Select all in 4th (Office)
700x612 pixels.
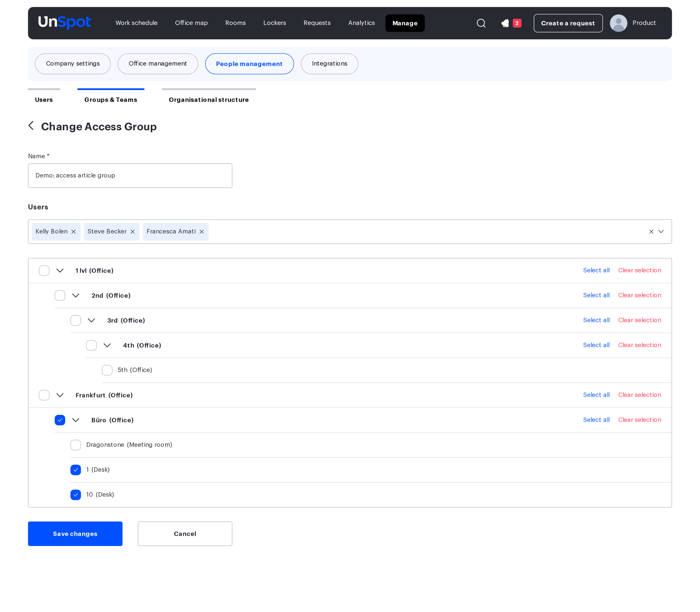coord(596,345)
